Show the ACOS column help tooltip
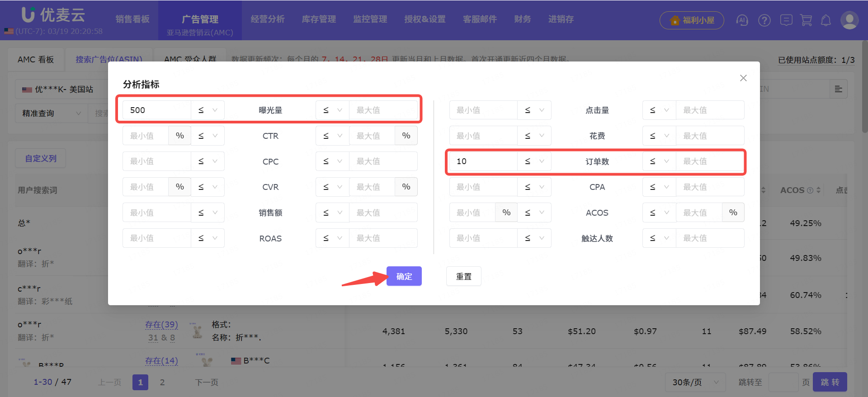 point(810,190)
